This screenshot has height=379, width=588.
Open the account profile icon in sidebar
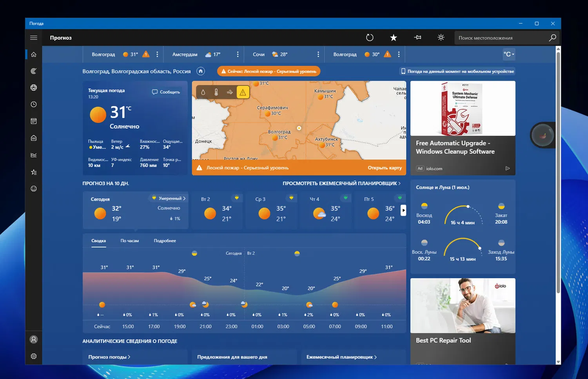pos(34,339)
